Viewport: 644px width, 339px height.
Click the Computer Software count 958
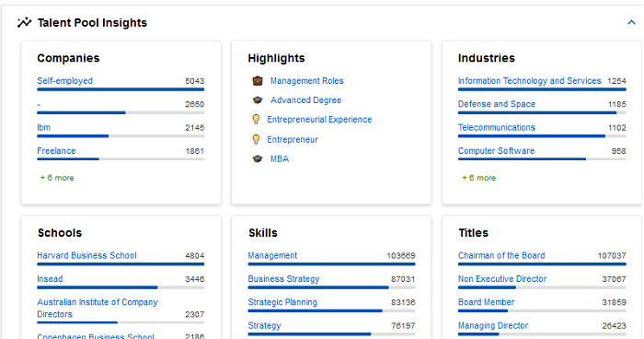618,151
